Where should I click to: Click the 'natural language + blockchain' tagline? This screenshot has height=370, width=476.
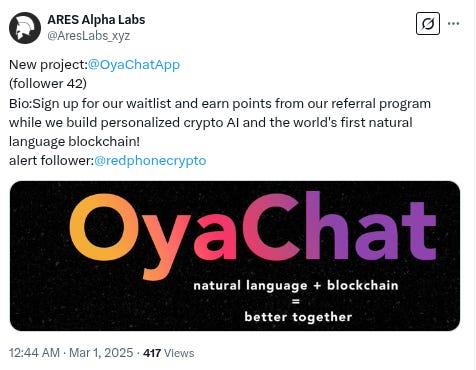(296, 286)
